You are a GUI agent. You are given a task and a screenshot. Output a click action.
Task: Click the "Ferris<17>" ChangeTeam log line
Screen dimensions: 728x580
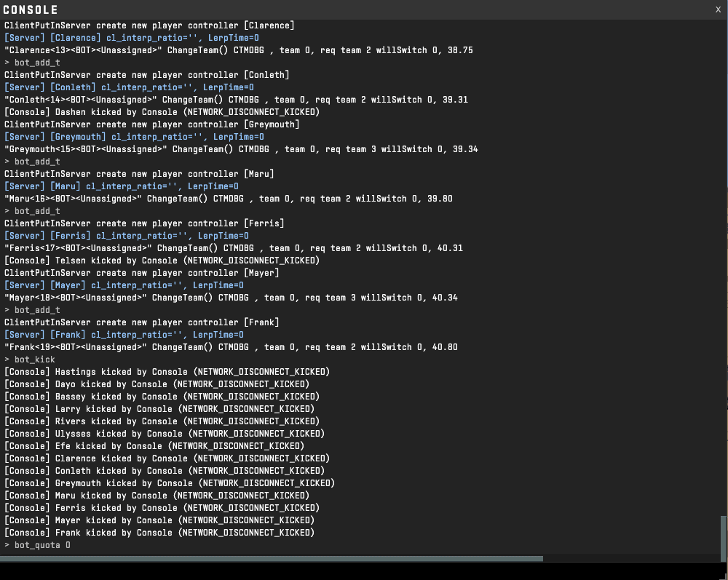[x=233, y=248]
